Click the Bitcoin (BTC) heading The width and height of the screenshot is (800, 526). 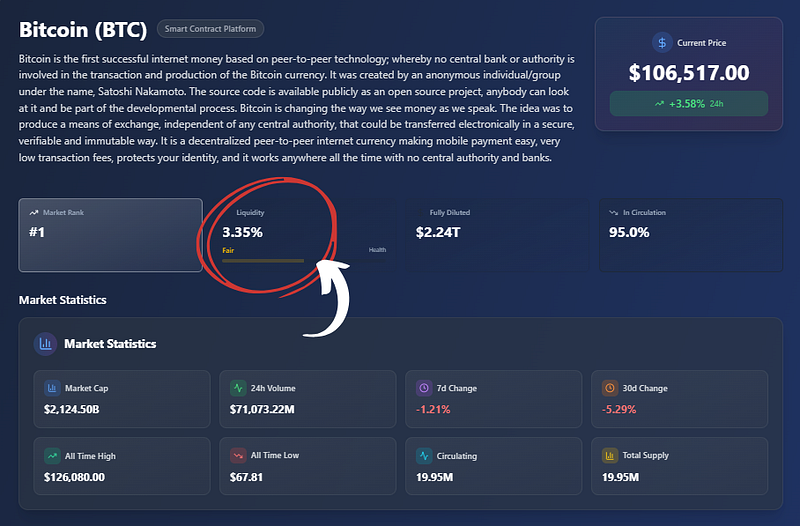[83, 29]
